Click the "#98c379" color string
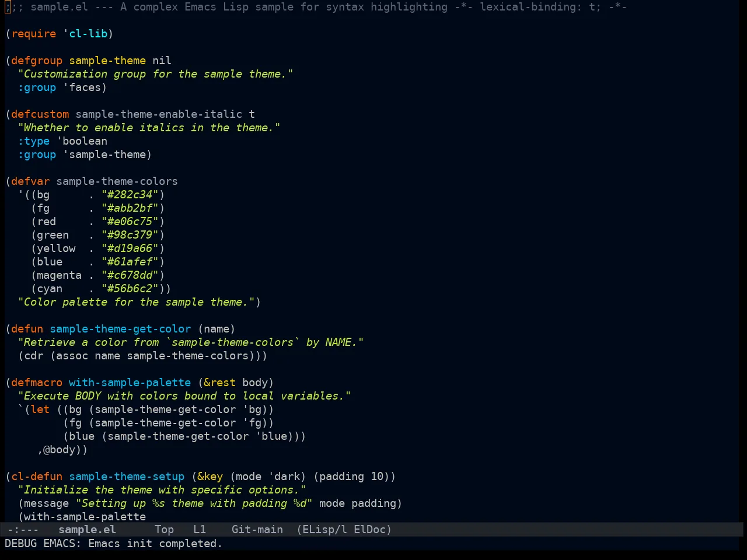 click(130, 235)
